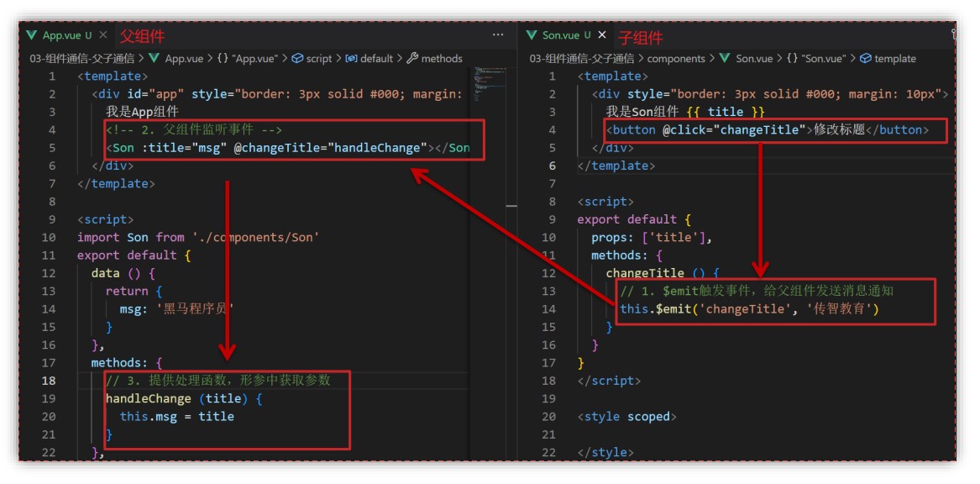This screenshot has height=484, width=980.
Task: Switch to the App.vue tab
Action: pyautogui.click(x=62, y=35)
